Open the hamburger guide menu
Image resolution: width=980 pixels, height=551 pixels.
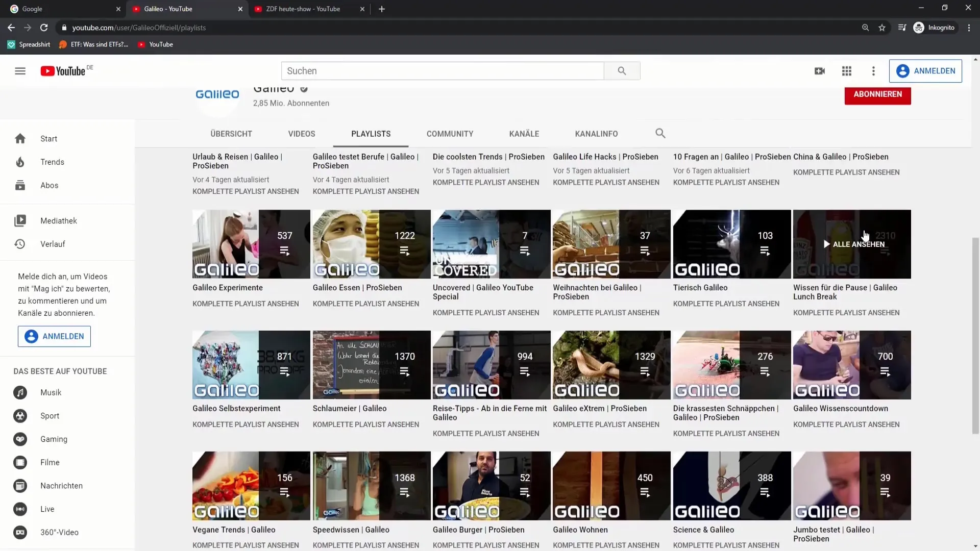click(x=20, y=71)
